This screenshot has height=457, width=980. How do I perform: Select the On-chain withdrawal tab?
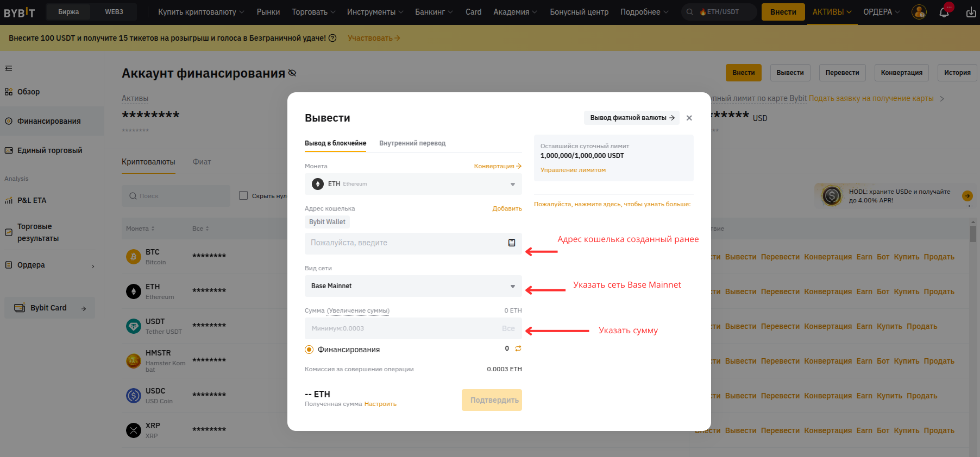[335, 143]
